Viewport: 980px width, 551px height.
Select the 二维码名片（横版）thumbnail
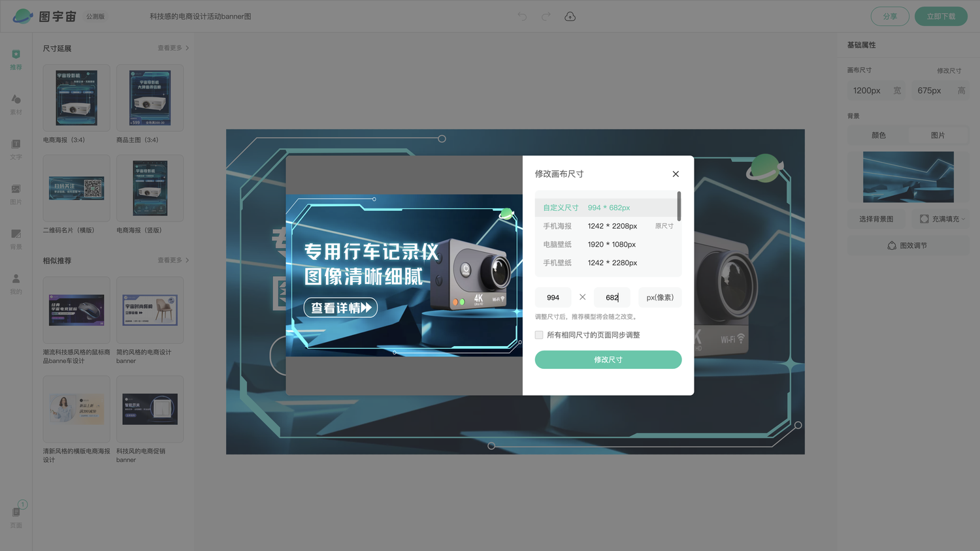click(76, 188)
